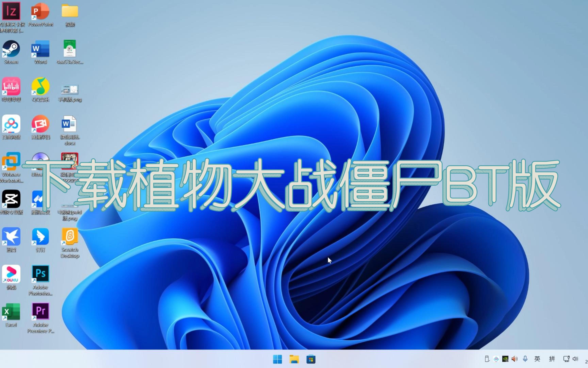This screenshot has width=588, height=368.
Task: Open Microsoft Store from the taskbar
Action: tap(311, 359)
